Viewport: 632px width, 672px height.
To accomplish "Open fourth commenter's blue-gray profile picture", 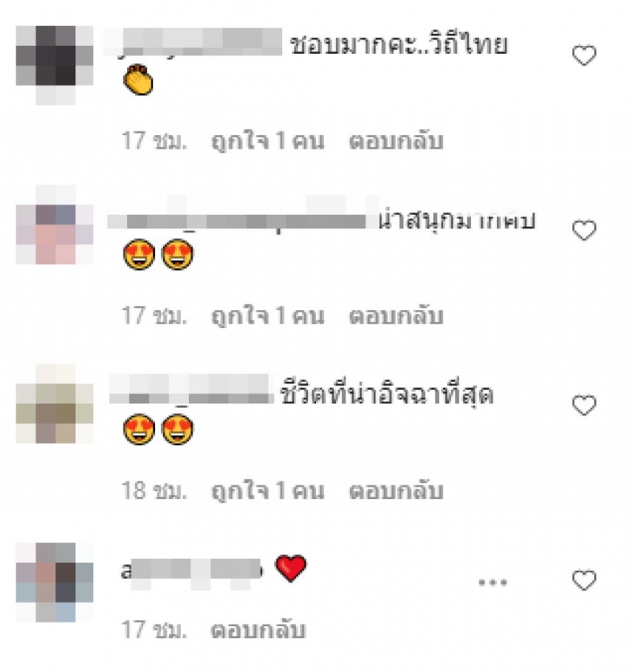I will (55, 583).
